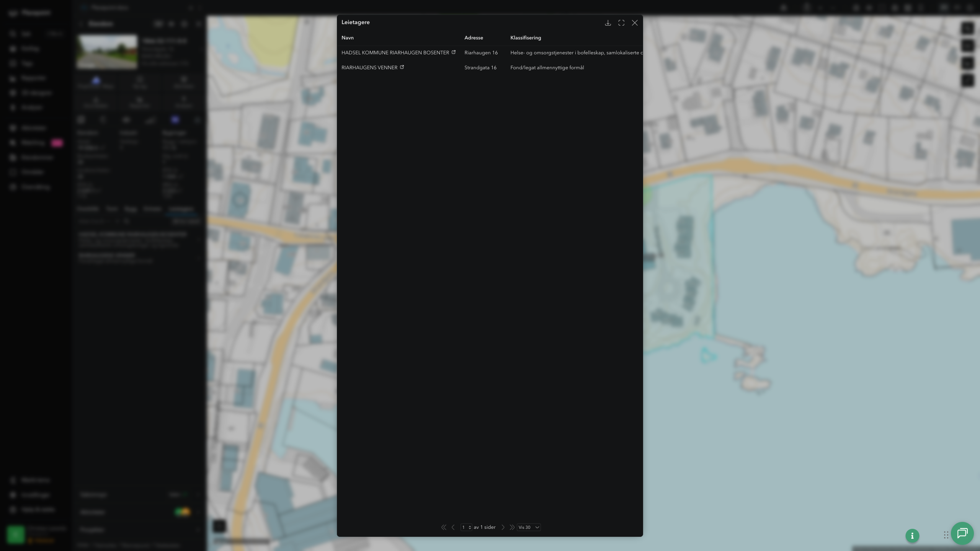Click address cell Strandgata 16
Image resolution: width=980 pixels, height=551 pixels.
pos(480,67)
